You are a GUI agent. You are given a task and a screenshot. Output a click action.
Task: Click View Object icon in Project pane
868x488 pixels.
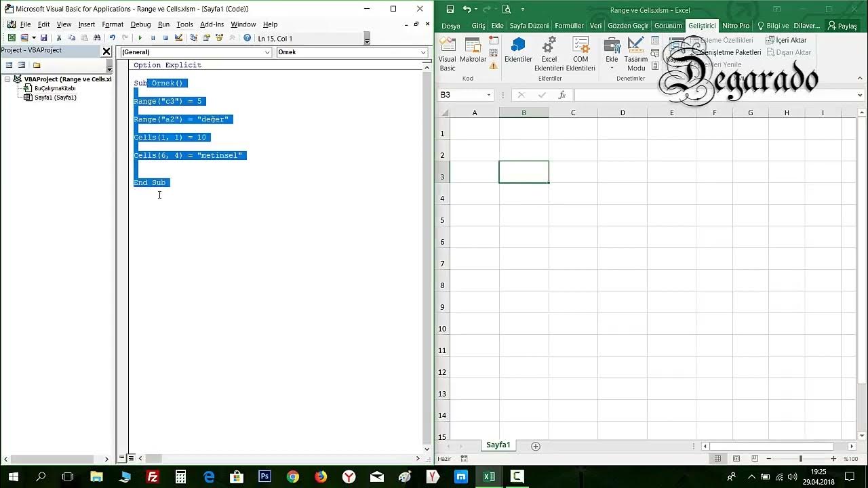pyautogui.click(x=22, y=65)
